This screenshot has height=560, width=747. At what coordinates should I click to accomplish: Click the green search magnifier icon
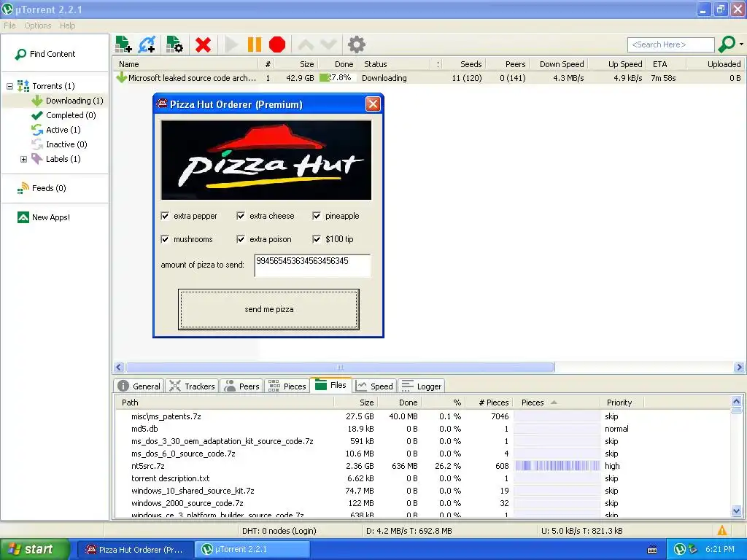727,44
